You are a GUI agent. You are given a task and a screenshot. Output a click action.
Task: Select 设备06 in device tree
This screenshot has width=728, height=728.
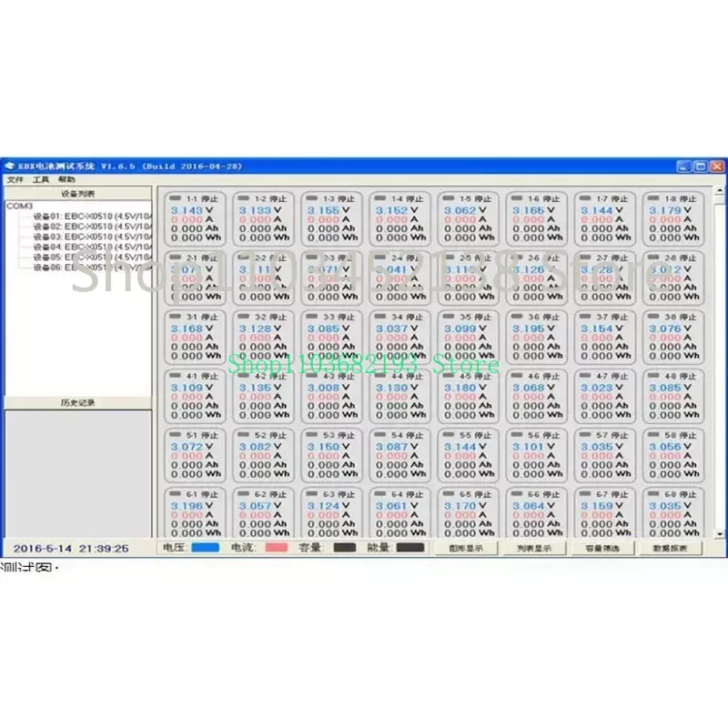[93, 268]
